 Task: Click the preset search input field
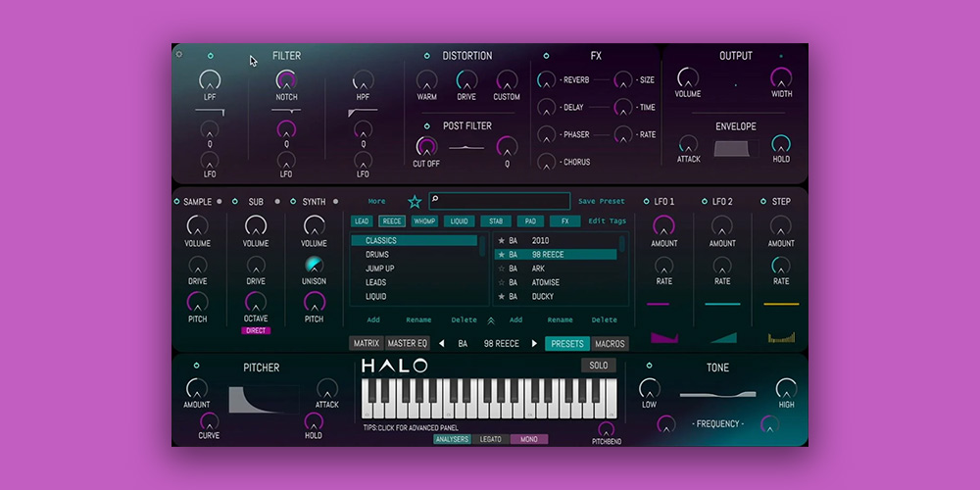click(500, 201)
